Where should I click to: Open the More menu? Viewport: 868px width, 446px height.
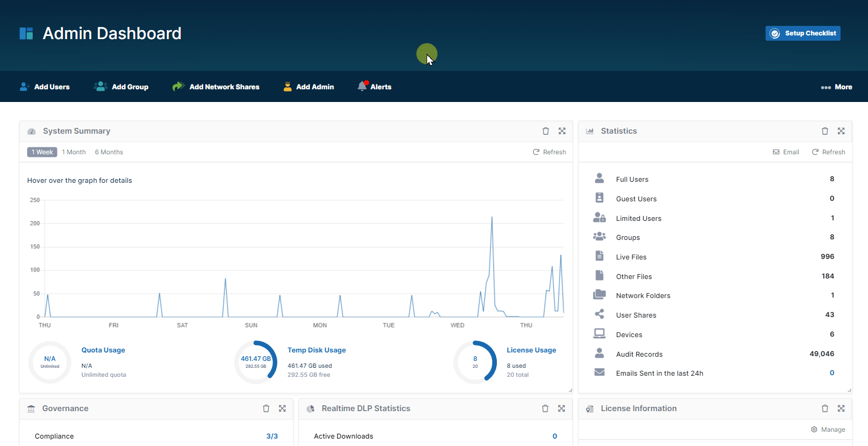point(836,87)
